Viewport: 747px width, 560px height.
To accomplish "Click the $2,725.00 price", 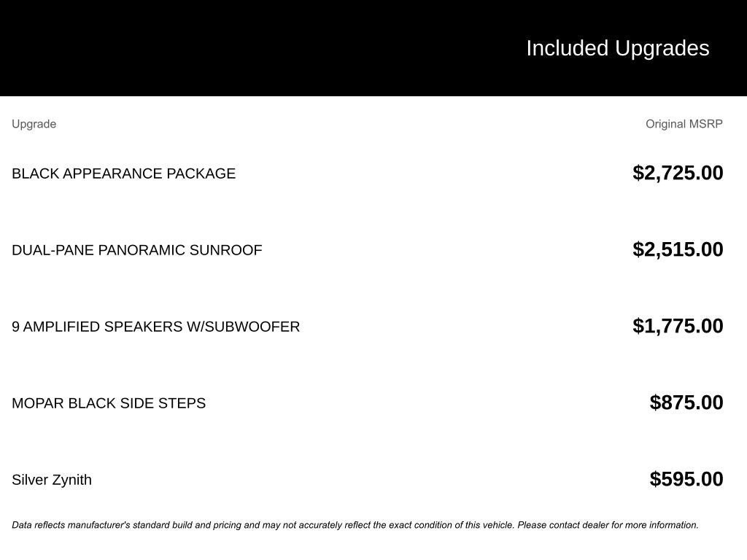I will [x=678, y=173].
